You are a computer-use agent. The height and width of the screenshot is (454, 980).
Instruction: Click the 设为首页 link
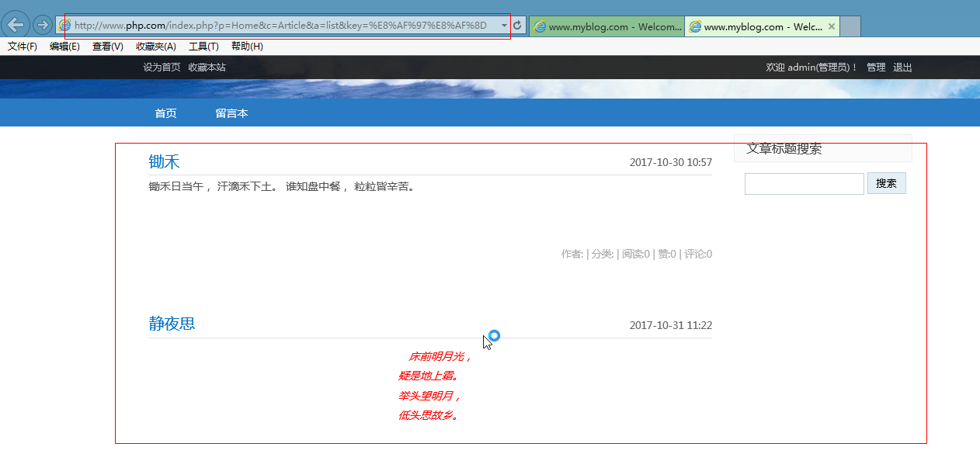pyautogui.click(x=162, y=68)
